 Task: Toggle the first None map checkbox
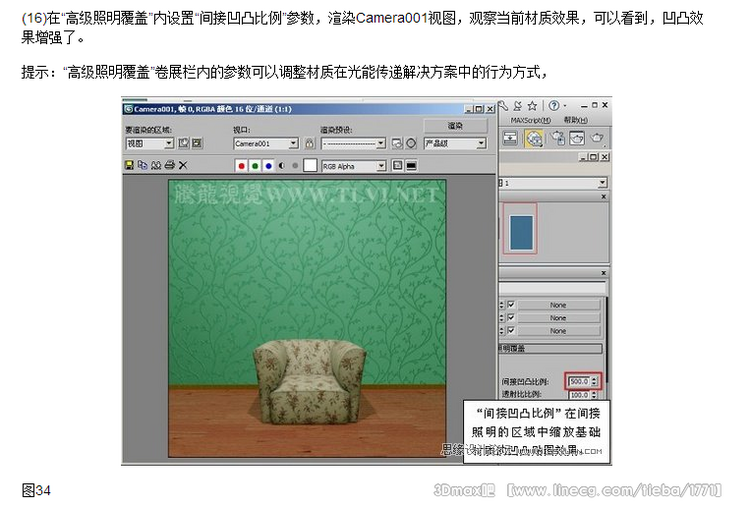point(511,304)
